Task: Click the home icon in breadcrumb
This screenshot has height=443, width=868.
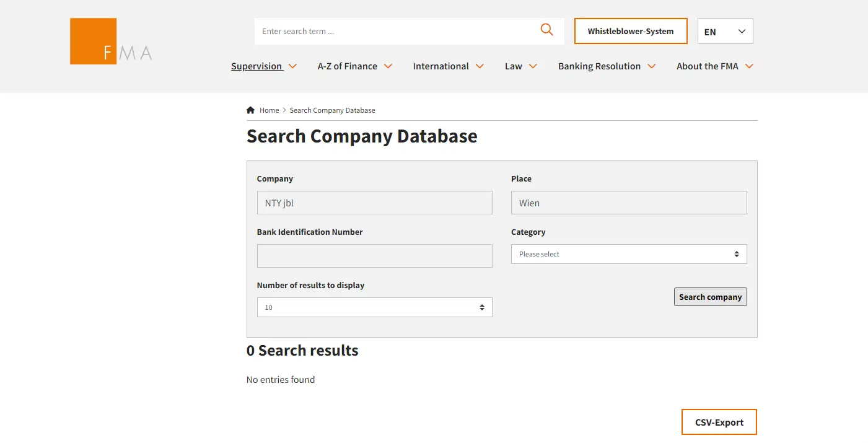Action: pos(250,110)
